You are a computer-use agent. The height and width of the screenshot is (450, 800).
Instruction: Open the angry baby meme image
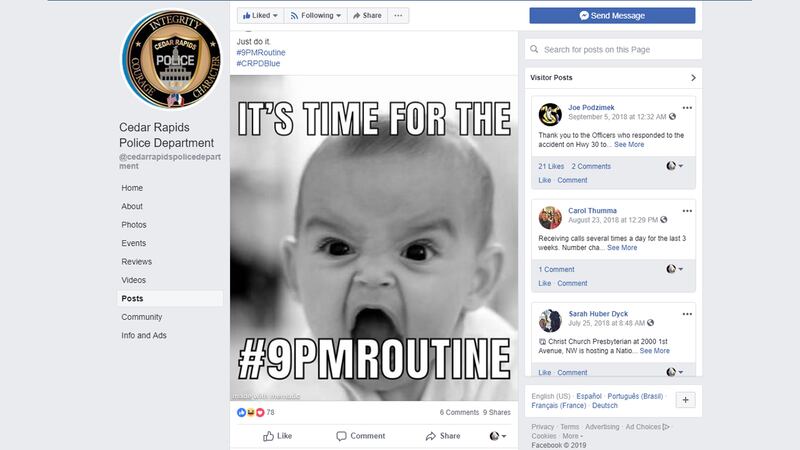click(x=371, y=238)
